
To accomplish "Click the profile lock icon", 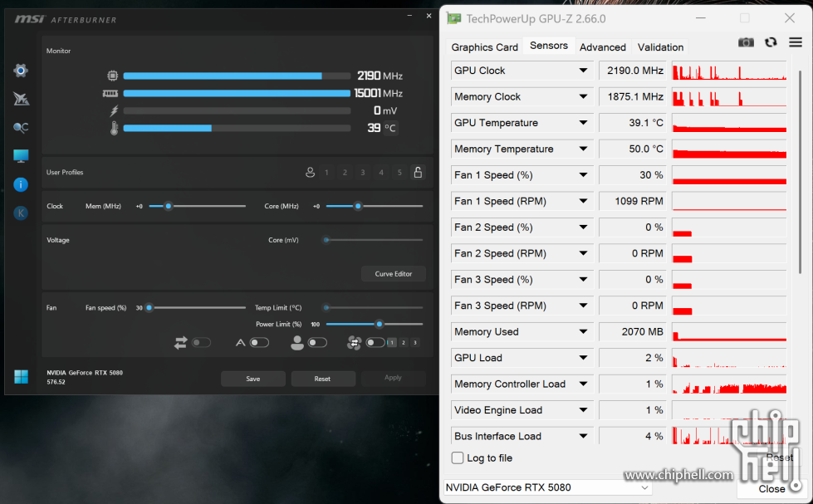I will pos(418,172).
